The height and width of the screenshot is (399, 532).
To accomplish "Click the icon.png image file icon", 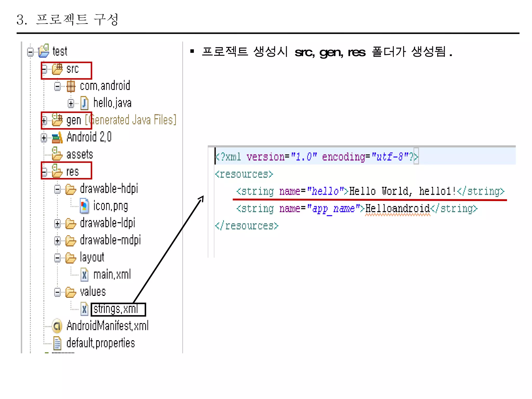I will (x=84, y=206).
